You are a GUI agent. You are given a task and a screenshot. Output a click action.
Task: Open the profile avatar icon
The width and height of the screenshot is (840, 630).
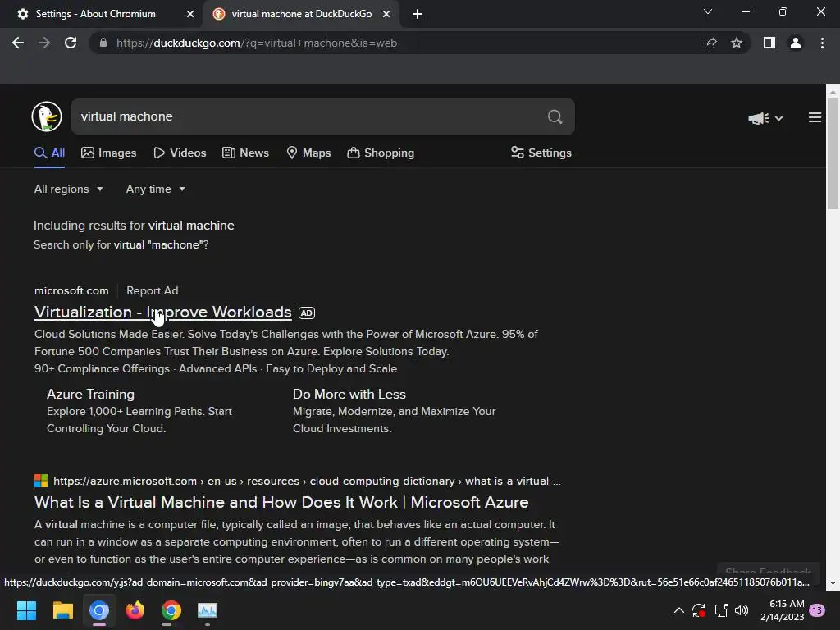[x=796, y=43]
